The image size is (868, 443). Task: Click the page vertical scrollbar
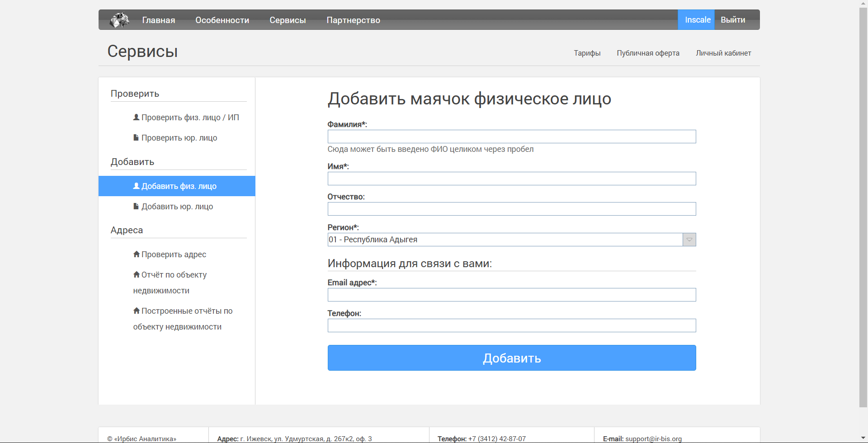pyautogui.click(x=863, y=207)
